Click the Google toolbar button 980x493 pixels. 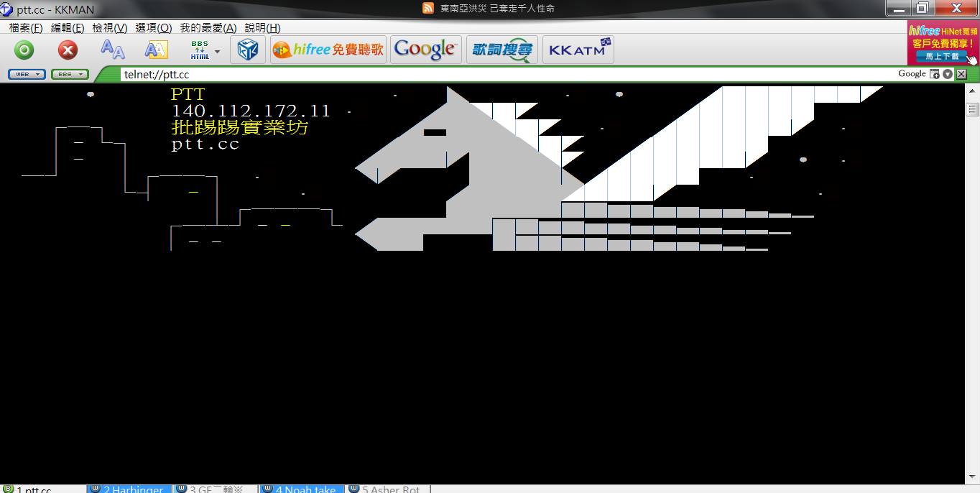pyautogui.click(x=426, y=50)
